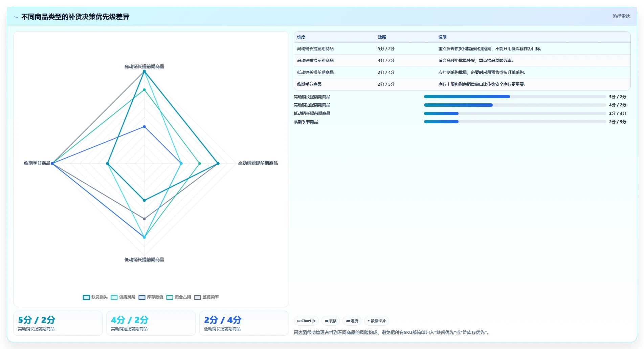Click the 临期季节商品 progress bar
The width and height of the screenshot is (644, 349).
[x=515, y=122]
